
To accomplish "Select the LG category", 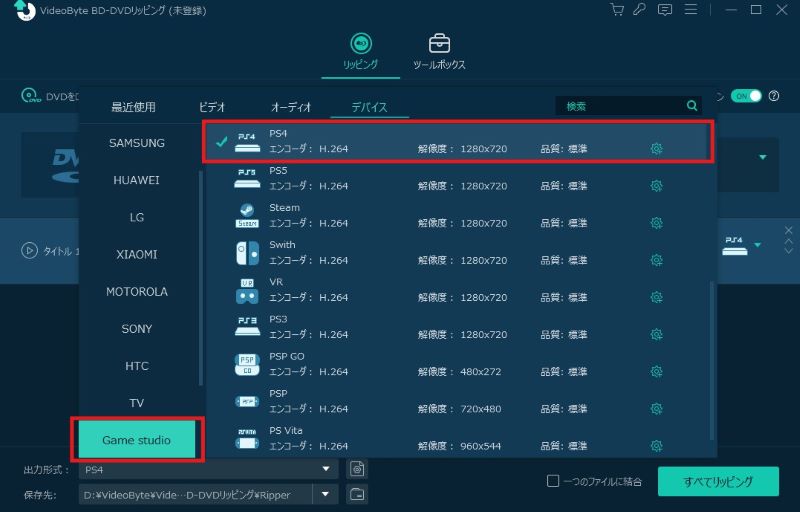I will point(137,218).
